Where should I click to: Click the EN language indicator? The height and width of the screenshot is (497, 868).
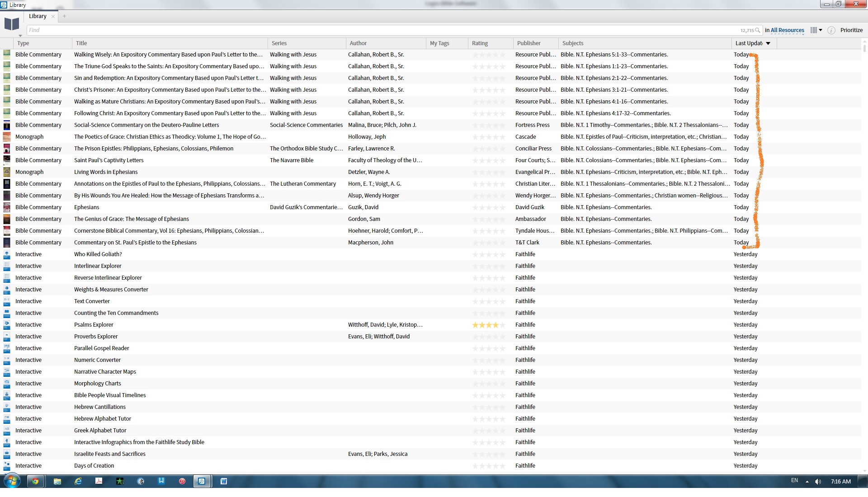point(794,481)
